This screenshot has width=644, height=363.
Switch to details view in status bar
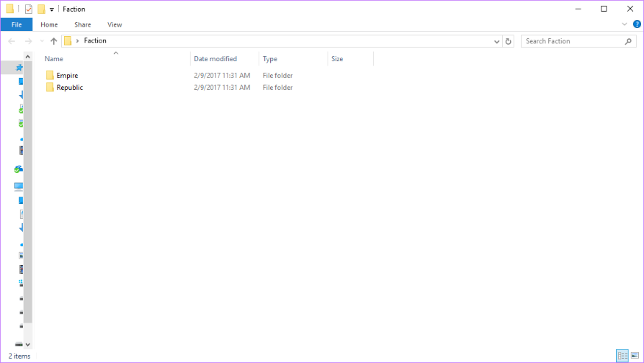coord(622,356)
